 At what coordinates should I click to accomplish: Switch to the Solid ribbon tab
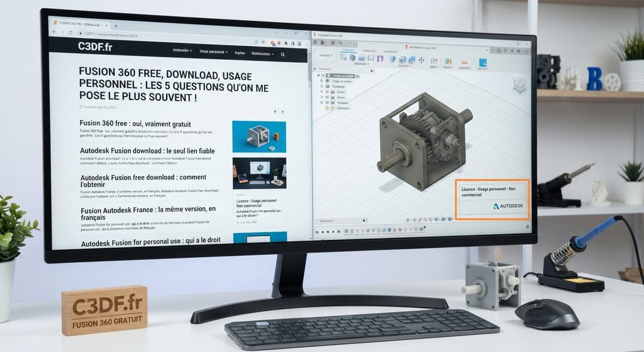pos(348,50)
